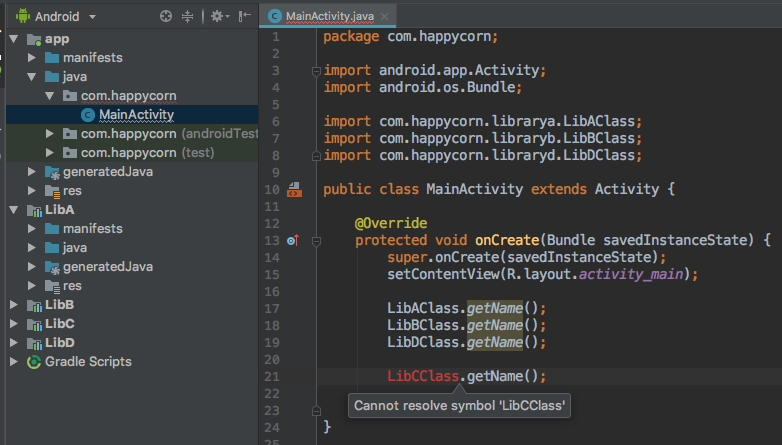Select the res folder under app
This screenshot has width=782, height=445.
[72, 190]
